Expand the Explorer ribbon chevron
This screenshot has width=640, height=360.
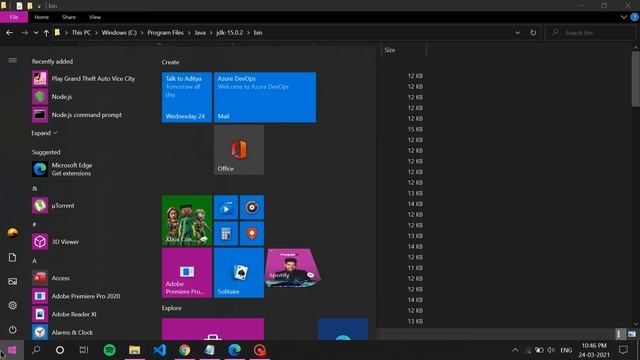click(623, 17)
